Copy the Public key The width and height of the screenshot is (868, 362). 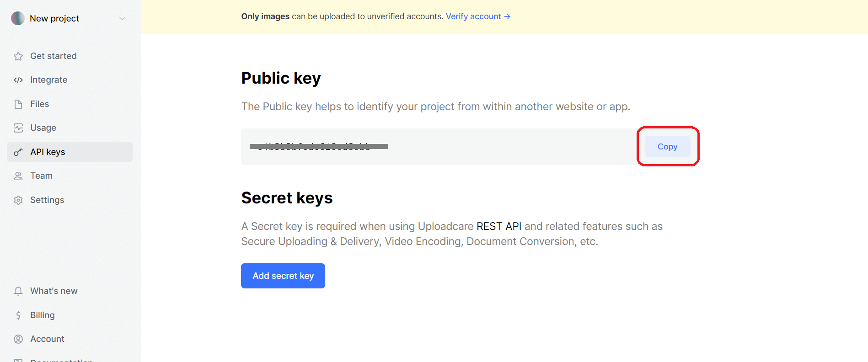(x=667, y=146)
